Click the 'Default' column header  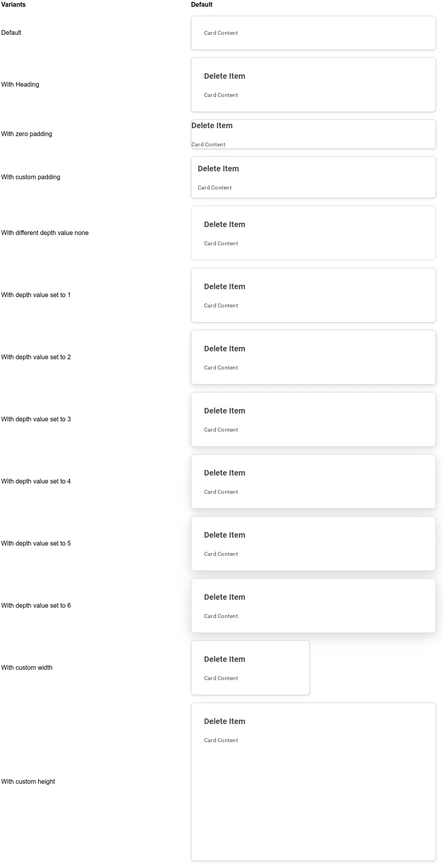click(x=202, y=4)
